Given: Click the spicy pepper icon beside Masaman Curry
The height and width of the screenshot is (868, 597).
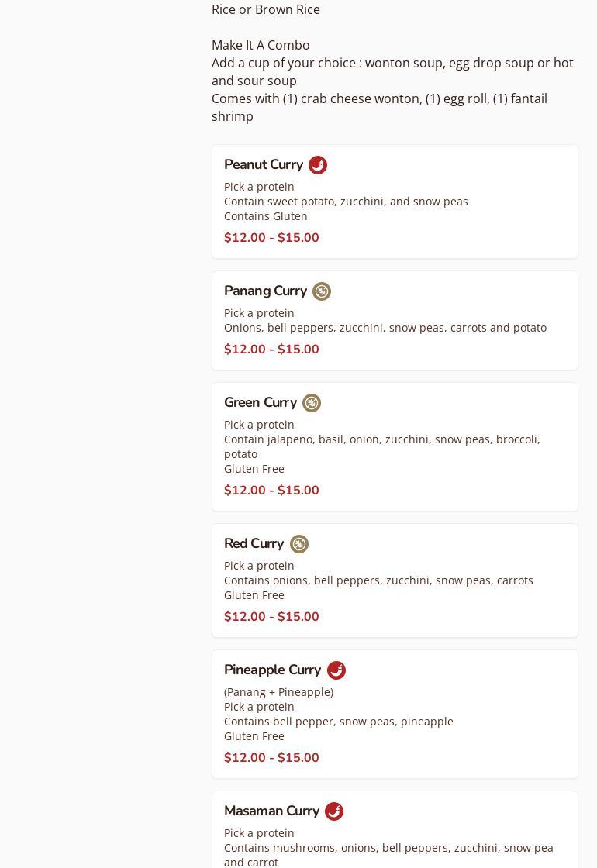Looking at the screenshot, I should [334, 811].
